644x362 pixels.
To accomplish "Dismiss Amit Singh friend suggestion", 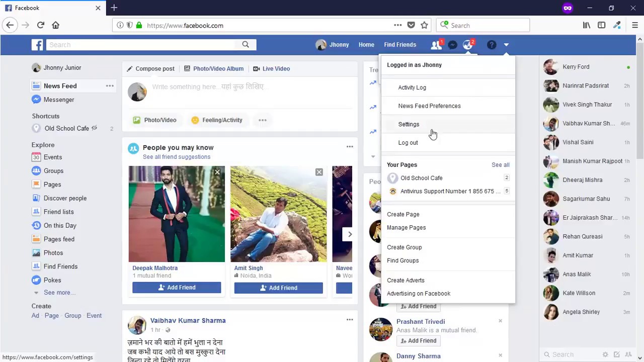I will [319, 172].
